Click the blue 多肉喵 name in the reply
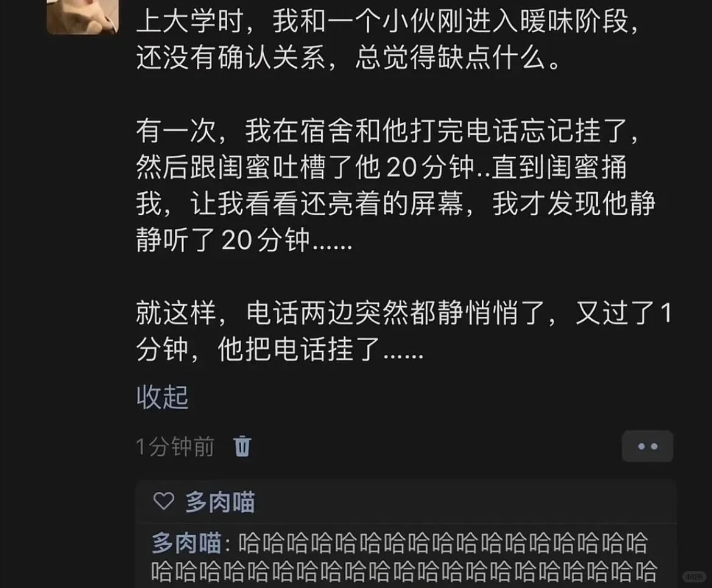Image resolution: width=712 pixels, height=588 pixels. tap(186, 542)
